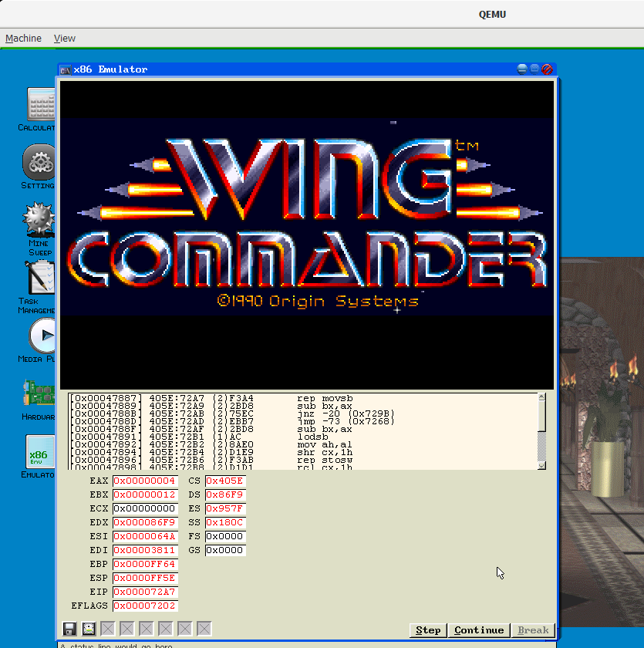Select the "lodsb" disassembly line
Image resolution: width=644 pixels, height=648 pixels.
coord(303,437)
